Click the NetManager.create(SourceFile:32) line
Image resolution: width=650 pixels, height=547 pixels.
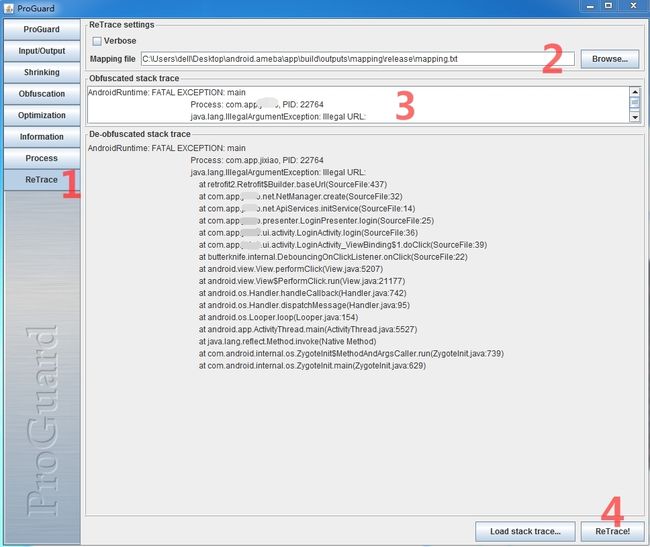301,196
